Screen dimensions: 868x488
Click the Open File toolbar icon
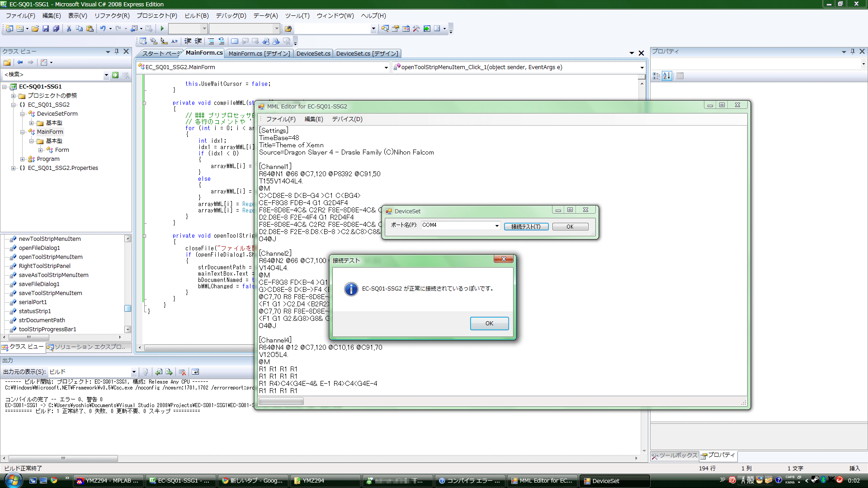[x=35, y=28]
